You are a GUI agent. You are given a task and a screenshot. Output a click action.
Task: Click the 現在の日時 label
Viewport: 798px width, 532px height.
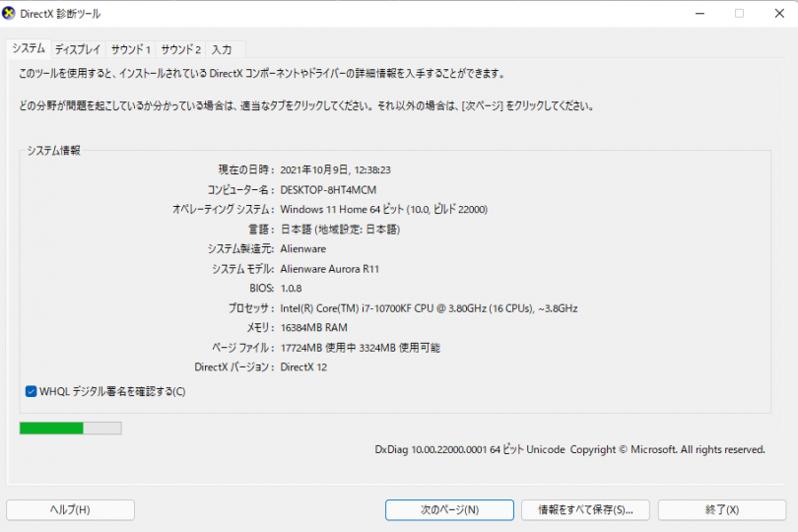[x=246, y=170]
